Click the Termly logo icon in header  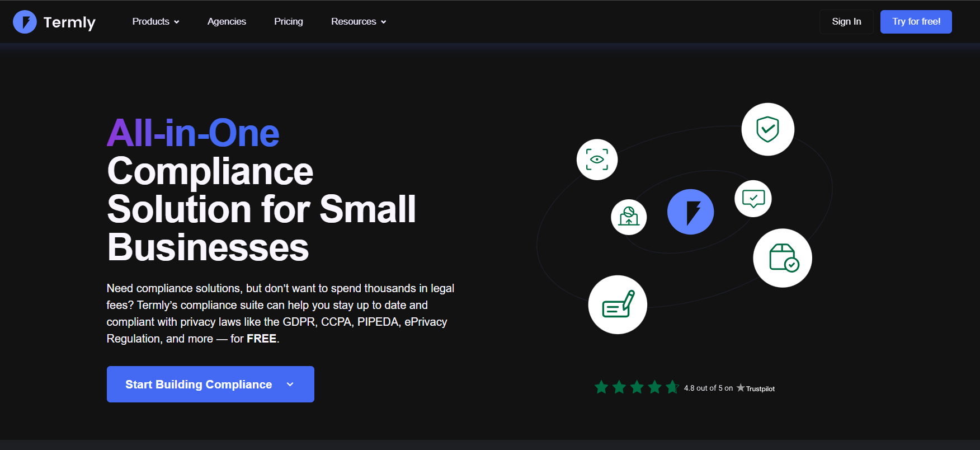pyautogui.click(x=25, y=22)
